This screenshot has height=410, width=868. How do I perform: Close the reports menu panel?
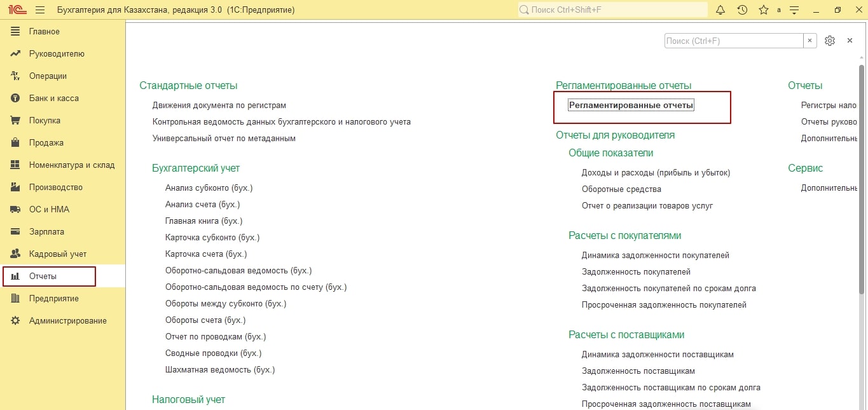[850, 41]
